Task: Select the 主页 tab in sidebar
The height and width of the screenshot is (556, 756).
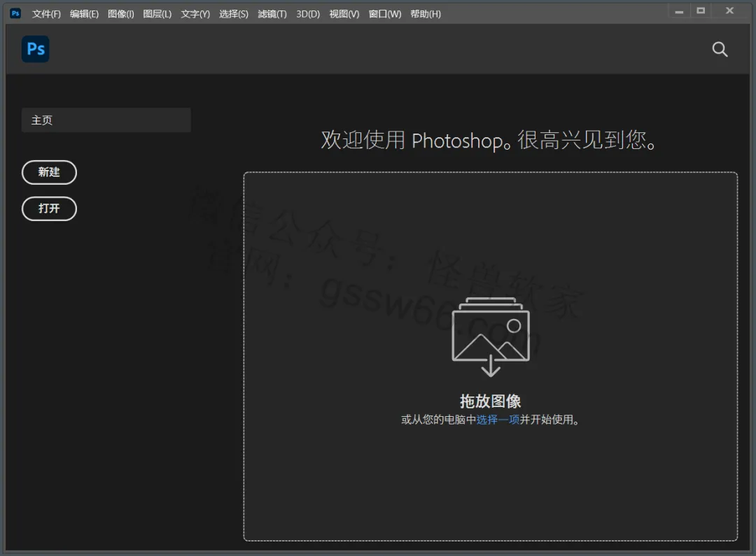Action: (106, 120)
